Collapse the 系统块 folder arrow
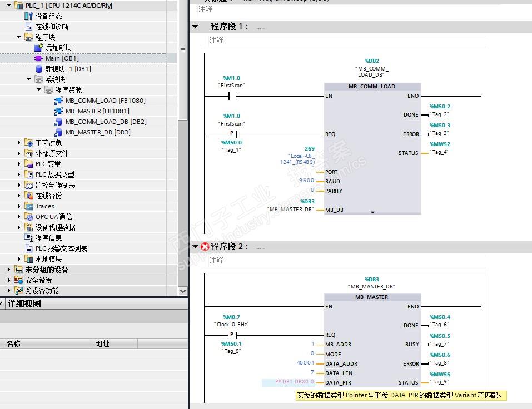The height and width of the screenshot is (409, 532). pyautogui.click(x=29, y=79)
